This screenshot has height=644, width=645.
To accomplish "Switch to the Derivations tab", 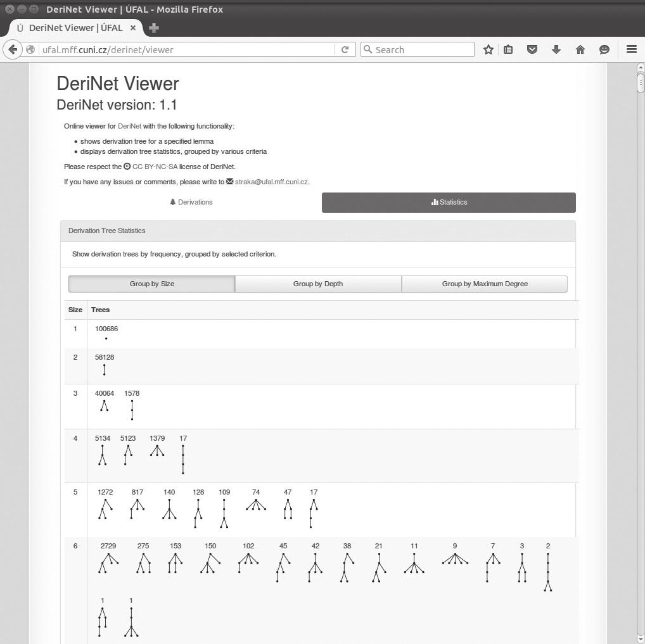I will click(191, 203).
